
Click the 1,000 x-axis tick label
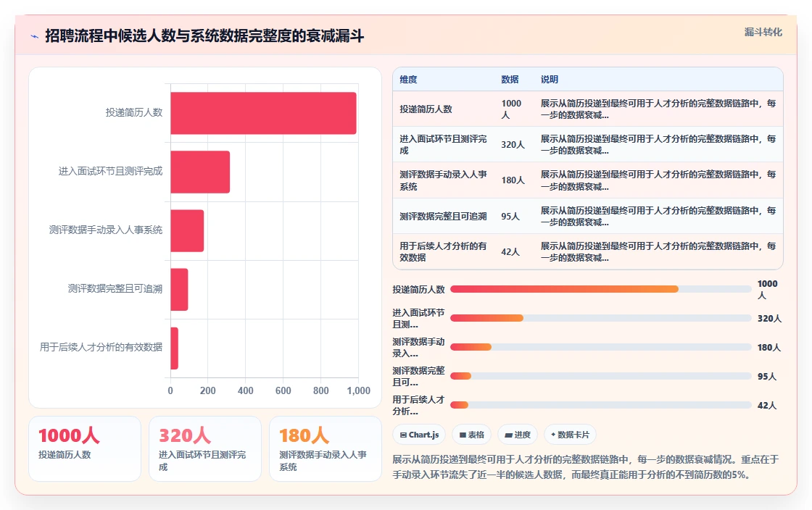(358, 390)
